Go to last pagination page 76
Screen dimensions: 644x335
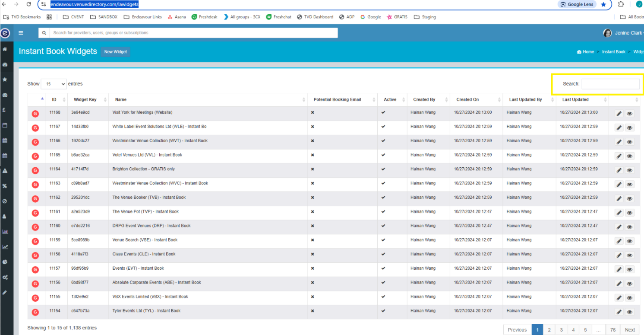click(x=612, y=330)
